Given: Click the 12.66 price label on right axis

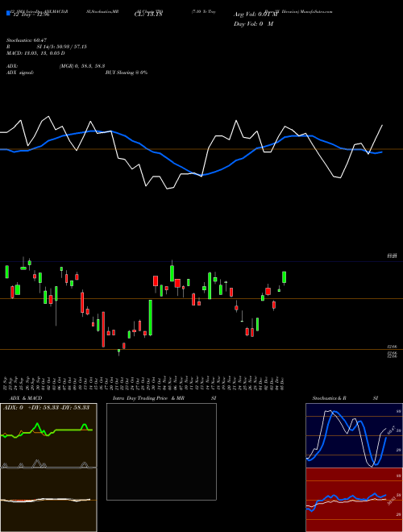Looking at the screenshot, I should pyautogui.click(x=392, y=347).
